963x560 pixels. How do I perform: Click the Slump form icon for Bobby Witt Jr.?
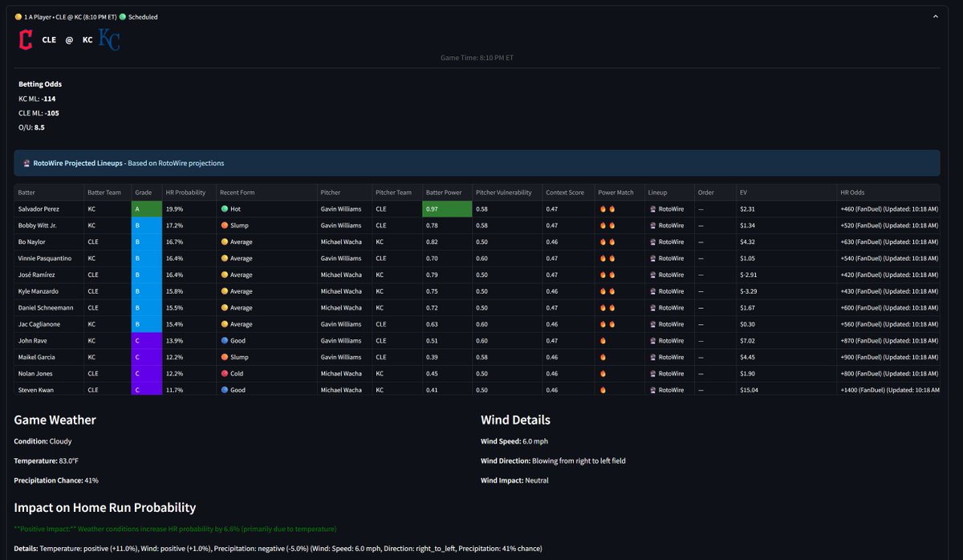click(226, 225)
